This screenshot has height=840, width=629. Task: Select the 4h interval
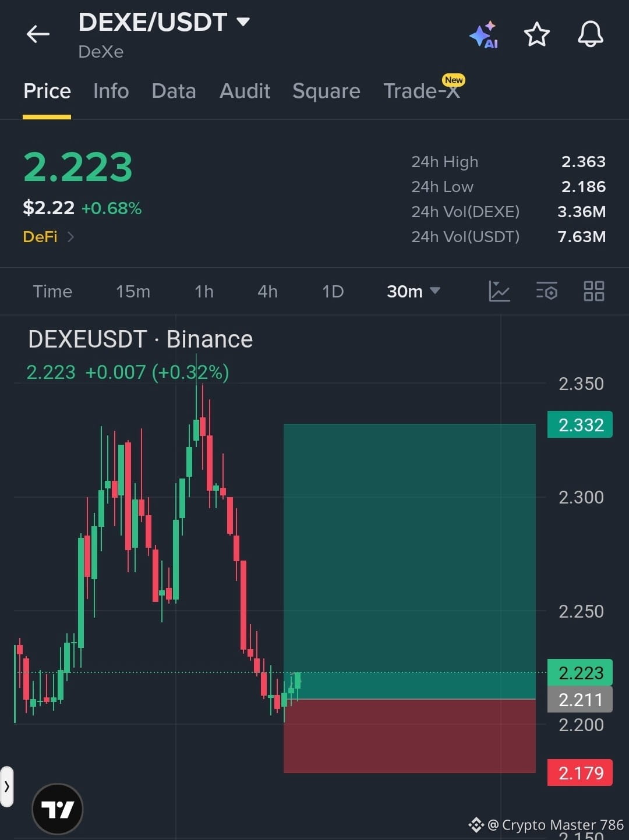tap(267, 291)
